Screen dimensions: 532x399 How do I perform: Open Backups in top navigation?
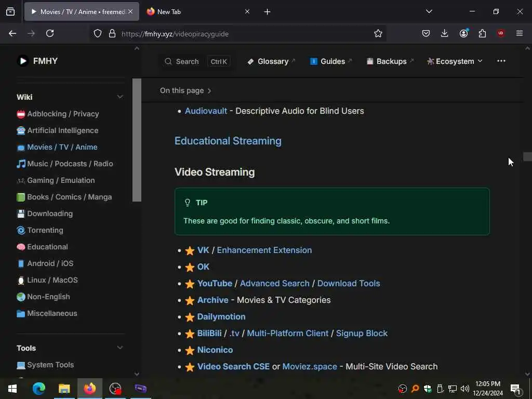point(390,61)
